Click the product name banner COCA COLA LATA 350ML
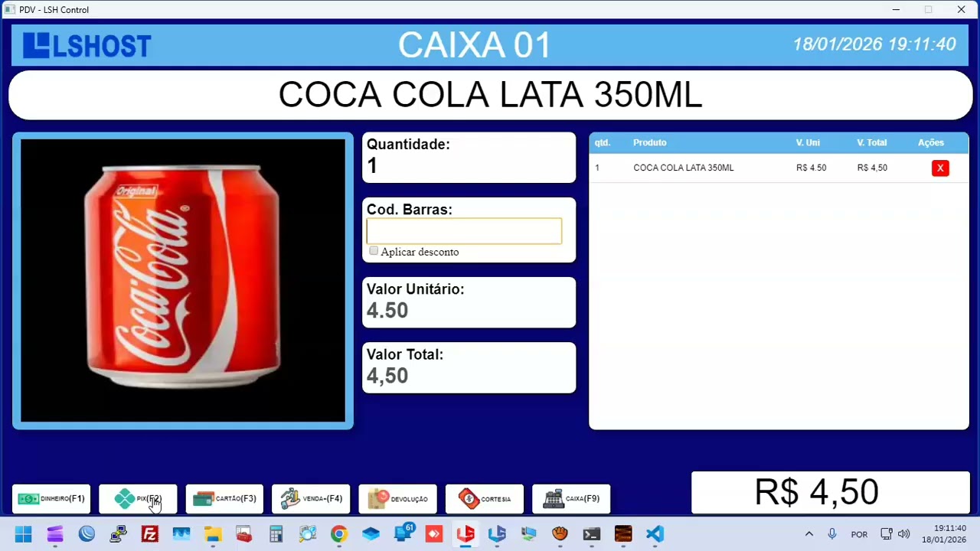The image size is (980, 551). pyautogui.click(x=490, y=95)
